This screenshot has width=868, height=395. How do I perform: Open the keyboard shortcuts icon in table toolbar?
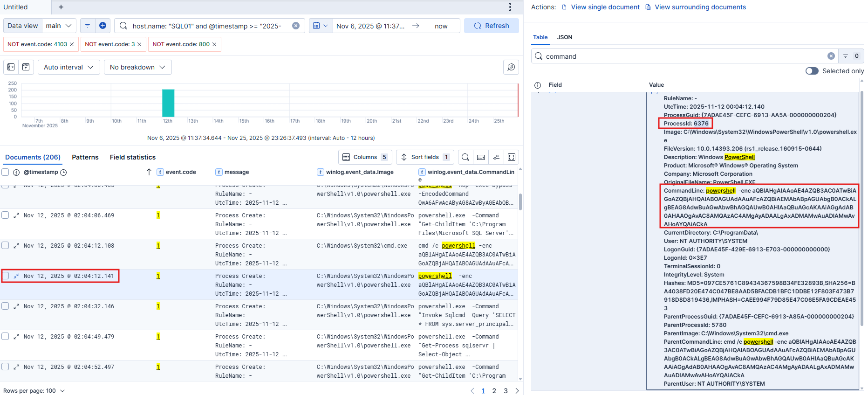pos(481,157)
